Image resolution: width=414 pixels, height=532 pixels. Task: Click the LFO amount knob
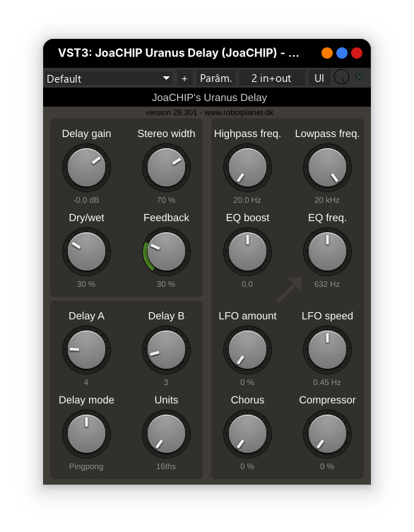pos(247,350)
